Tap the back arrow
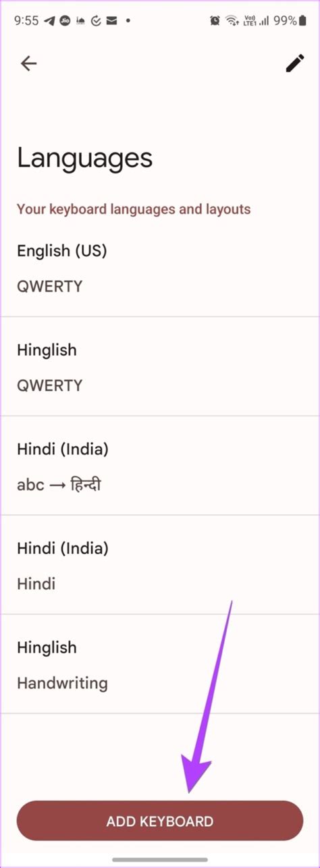This screenshot has width=320, height=868. [28, 63]
